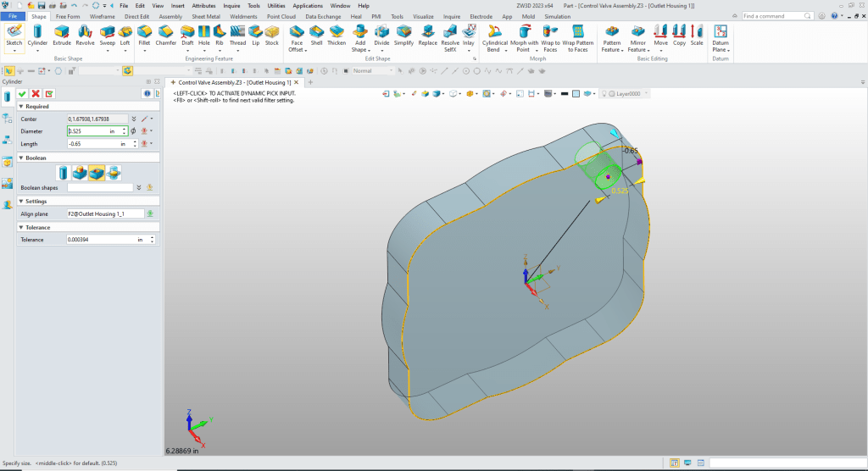Collapse the Tolerance section header

[x=21, y=227]
